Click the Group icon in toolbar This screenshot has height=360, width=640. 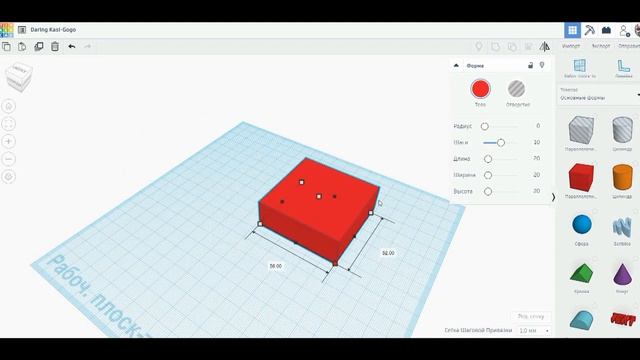coord(496,47)
